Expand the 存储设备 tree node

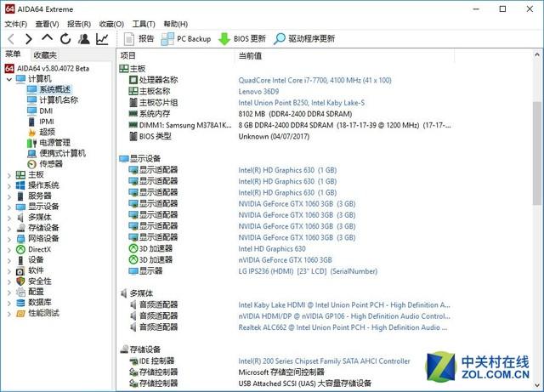pos(9,229)
